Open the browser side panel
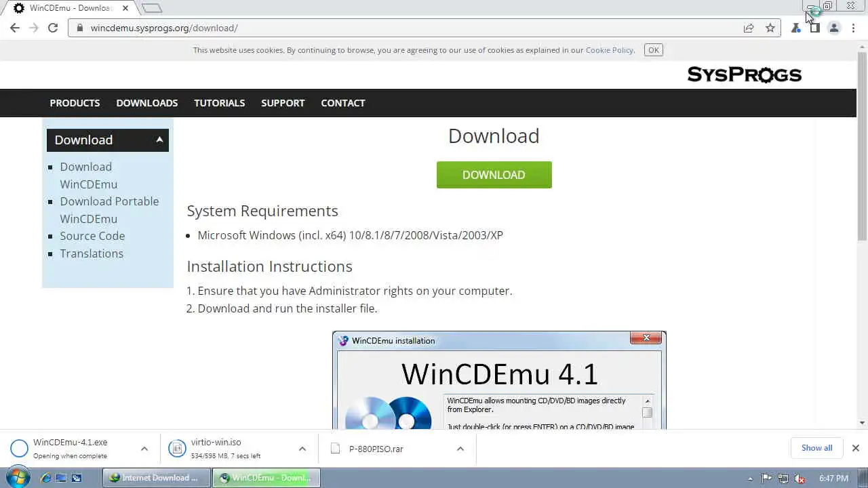This screenshot has height=488, width=868. pyautogui.click(x=815, y=28)
